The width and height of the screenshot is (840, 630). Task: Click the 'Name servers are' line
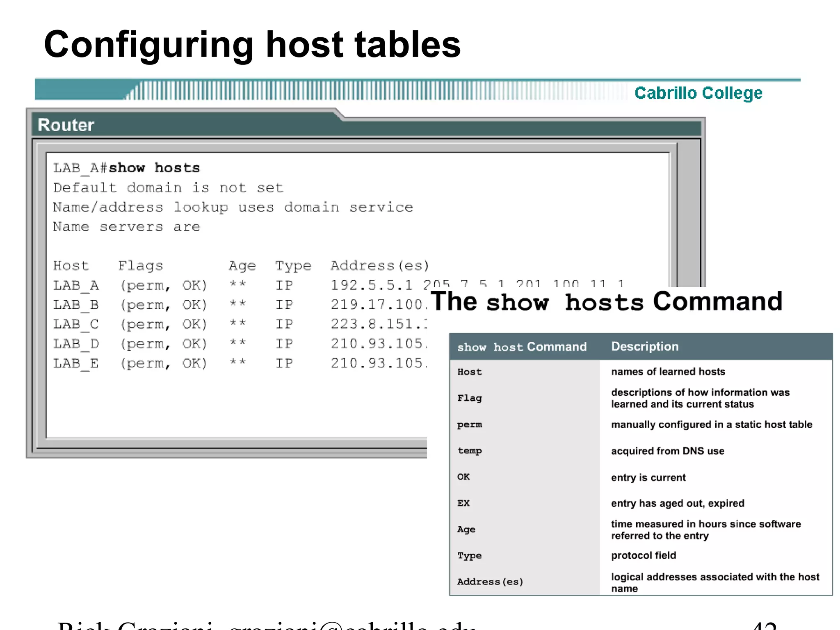tap(126, 226)
